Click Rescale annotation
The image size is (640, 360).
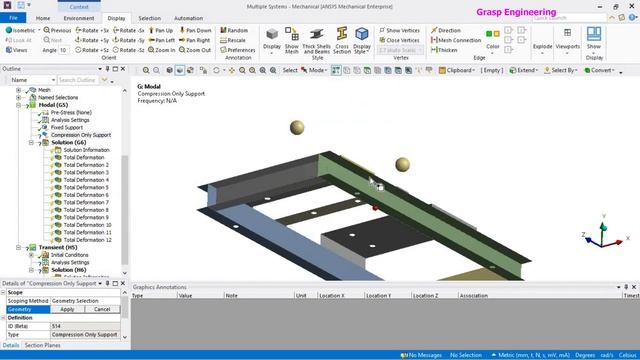pyautogui.click(x=233, y=40)
